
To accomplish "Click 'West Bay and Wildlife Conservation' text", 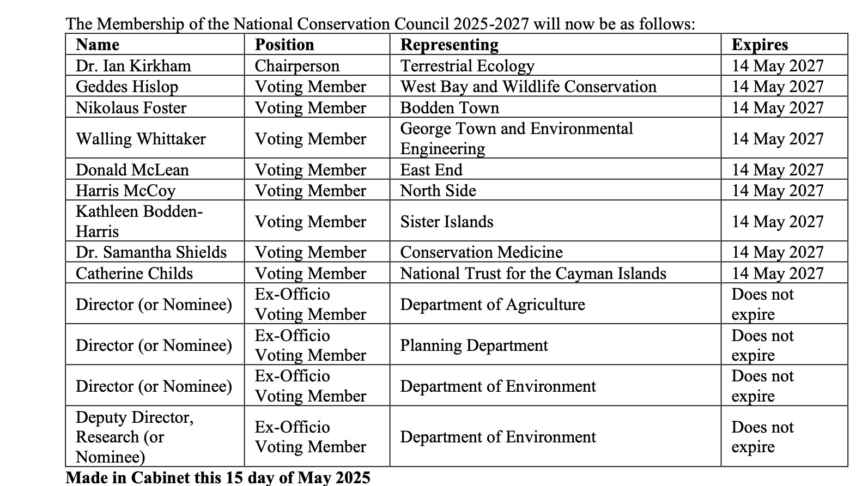I will pyautogui.click(x=528, y=87).
